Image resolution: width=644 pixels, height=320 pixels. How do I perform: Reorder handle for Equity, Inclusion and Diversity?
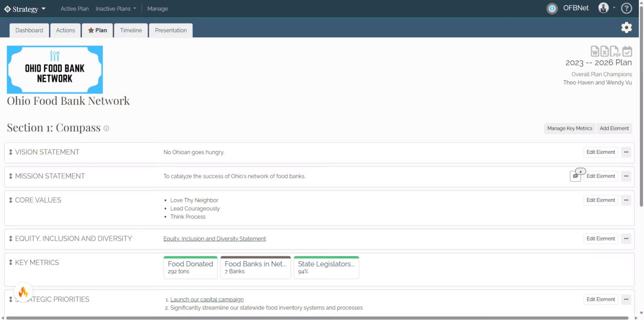[x=11, y=238]
